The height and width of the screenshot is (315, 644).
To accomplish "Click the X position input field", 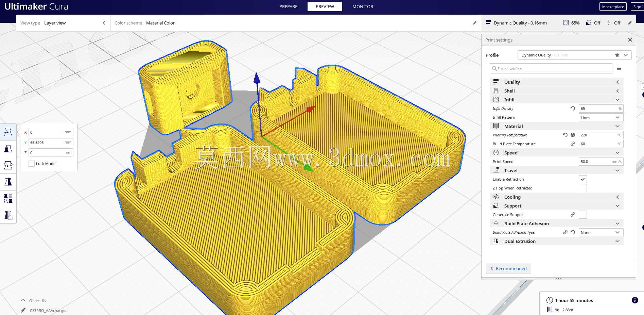I will [x=51, y=132].
